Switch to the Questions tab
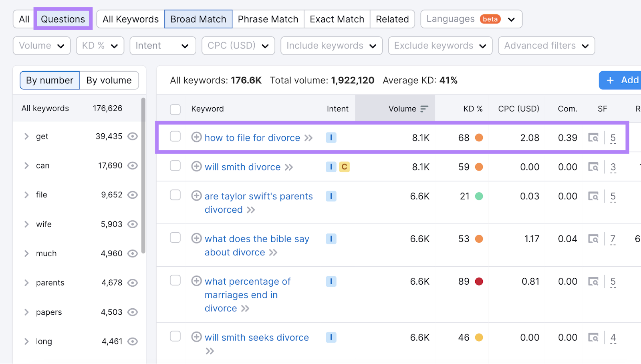The image size is (641, 364). point(62,19)
